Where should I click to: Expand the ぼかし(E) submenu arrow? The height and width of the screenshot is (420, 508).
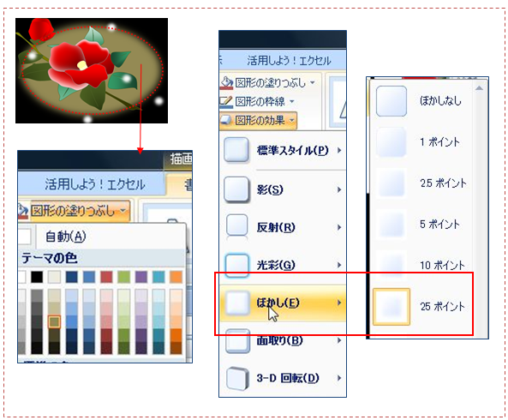point(339,303)
